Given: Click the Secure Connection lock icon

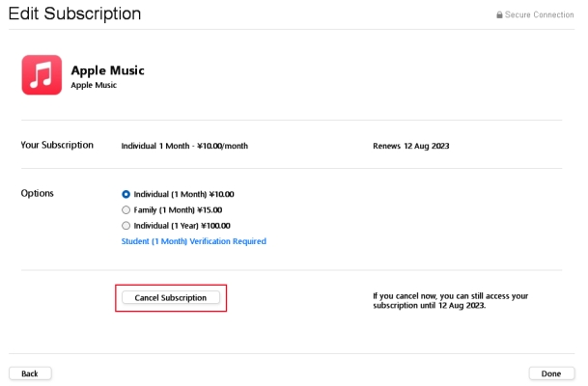Looking at the screenshot, I should pos(499,15).
